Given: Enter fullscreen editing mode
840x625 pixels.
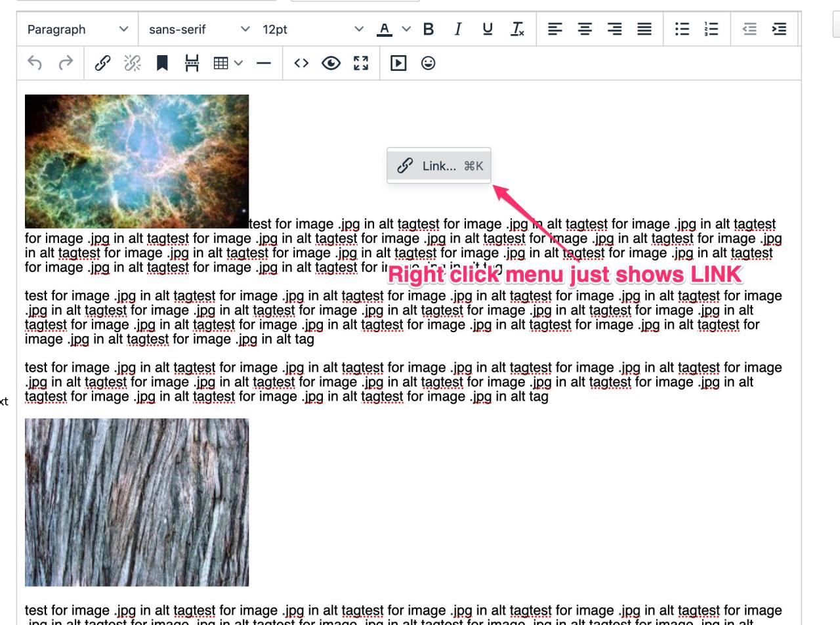Looking at the screenshot, I should pos(361,63).
